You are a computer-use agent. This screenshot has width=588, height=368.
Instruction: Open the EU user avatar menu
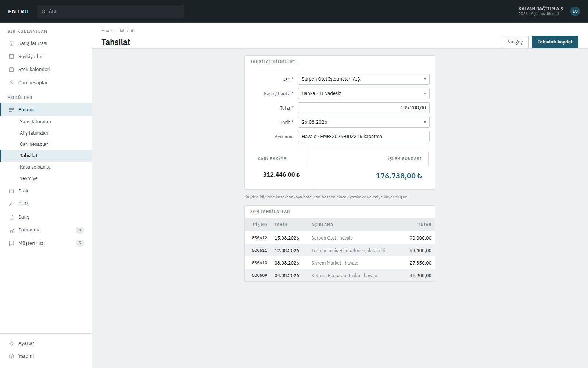click(x=575, y=11)
